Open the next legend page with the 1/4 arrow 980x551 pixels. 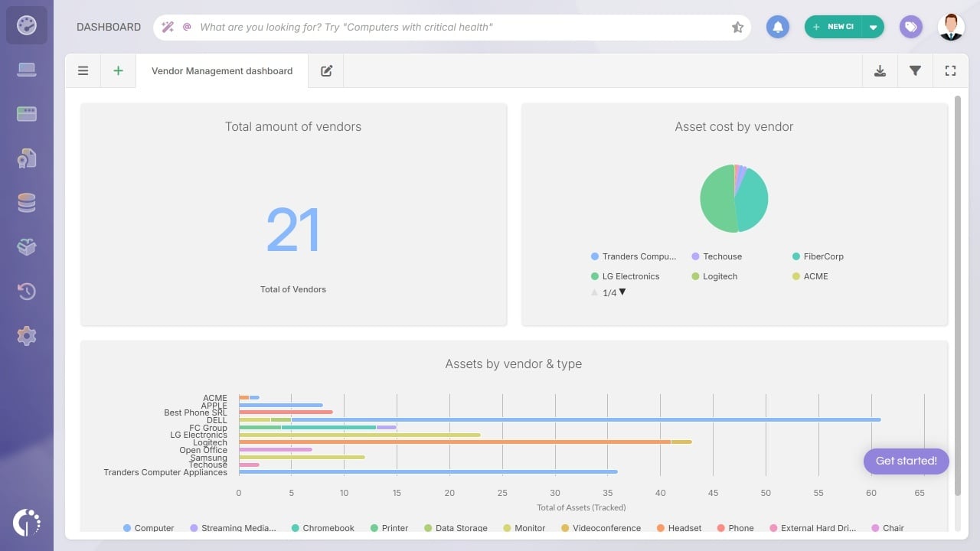(622, 292)
